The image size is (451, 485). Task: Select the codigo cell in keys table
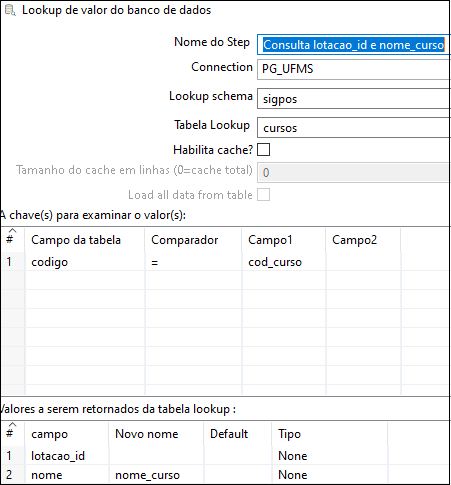(85, 262)
